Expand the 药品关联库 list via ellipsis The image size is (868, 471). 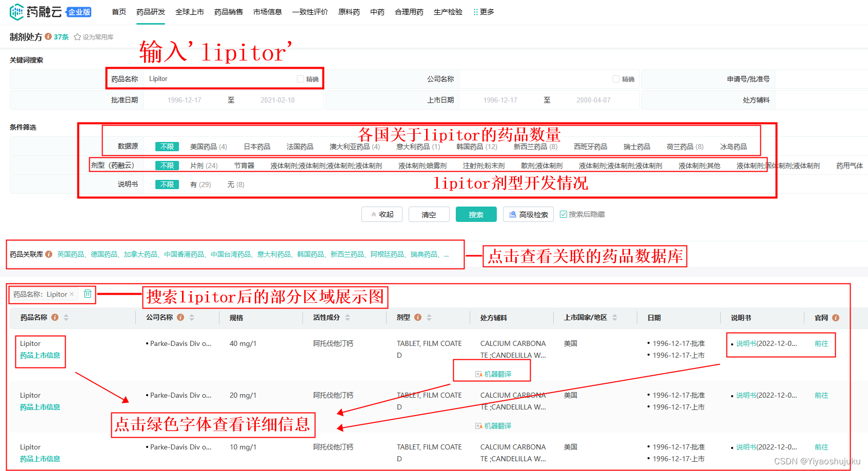[x=446, y=254]
